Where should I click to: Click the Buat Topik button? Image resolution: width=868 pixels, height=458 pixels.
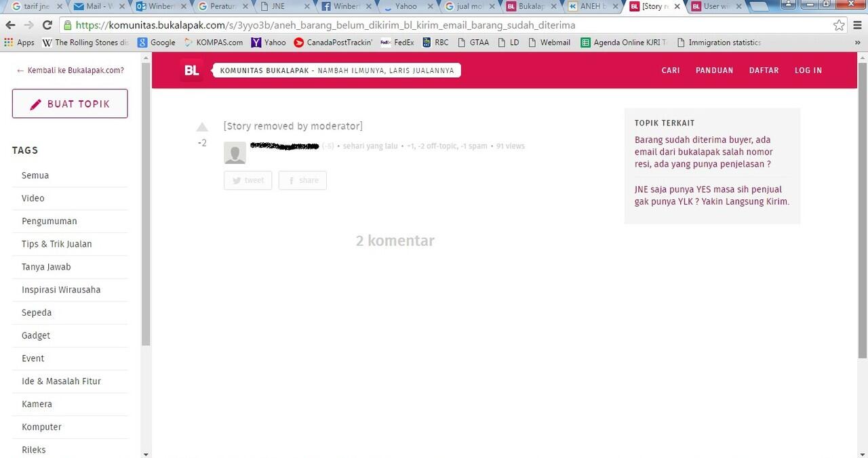tap(70, 104)
